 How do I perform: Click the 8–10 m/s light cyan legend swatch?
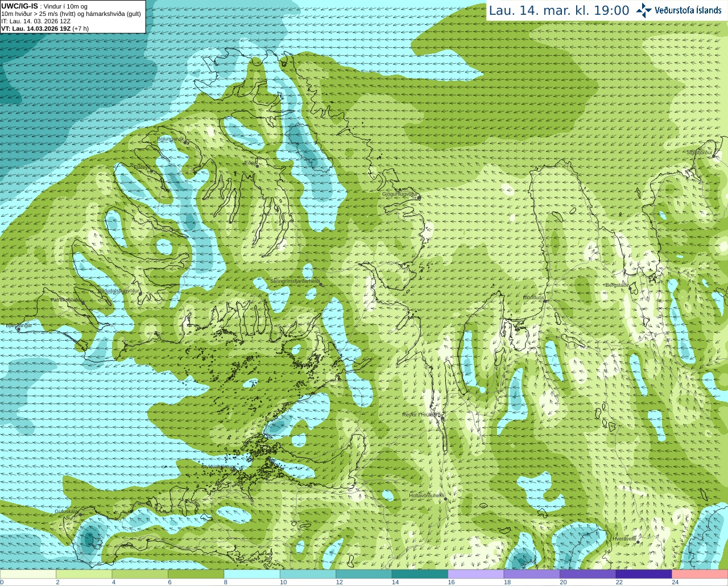pyautogui.click(x=252, y=574)
